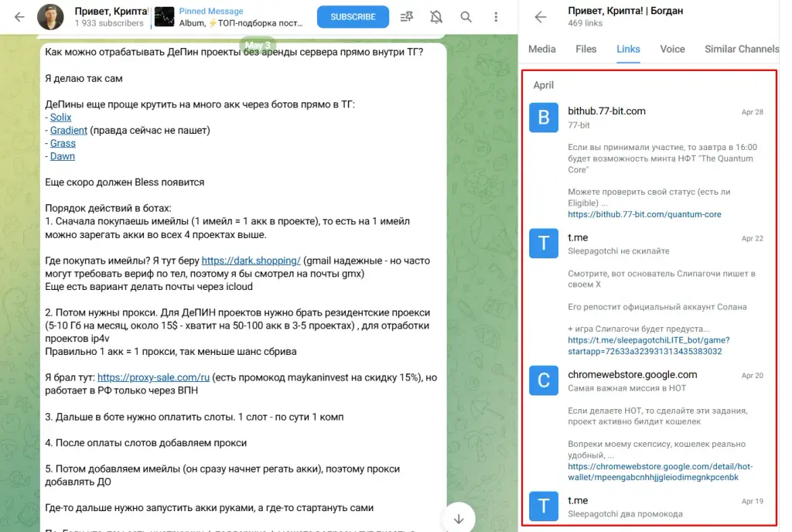Screen dimensions: 792x532
Task: Click the 1 933 subscribers count
Action: coord(109,23)
